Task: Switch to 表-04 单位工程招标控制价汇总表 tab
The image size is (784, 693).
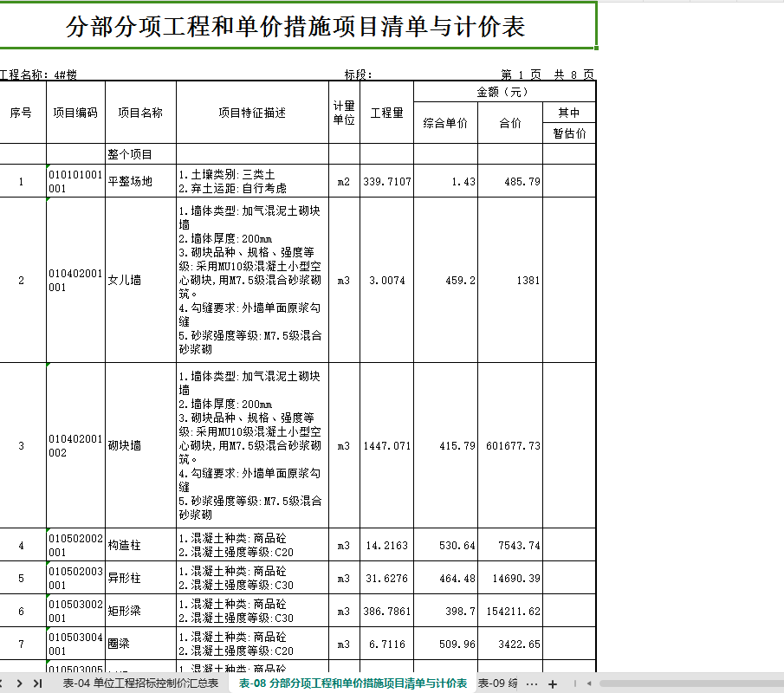Action: pos(140,683)
